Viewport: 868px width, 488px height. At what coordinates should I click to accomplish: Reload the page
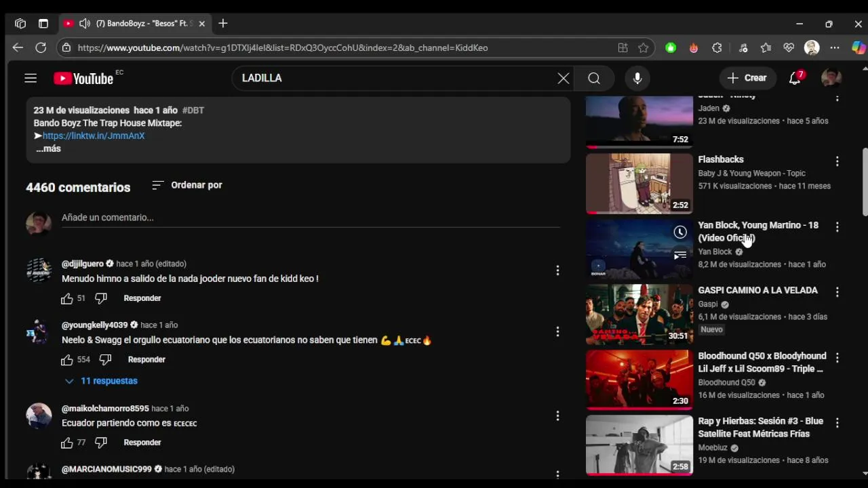point(41,47)
